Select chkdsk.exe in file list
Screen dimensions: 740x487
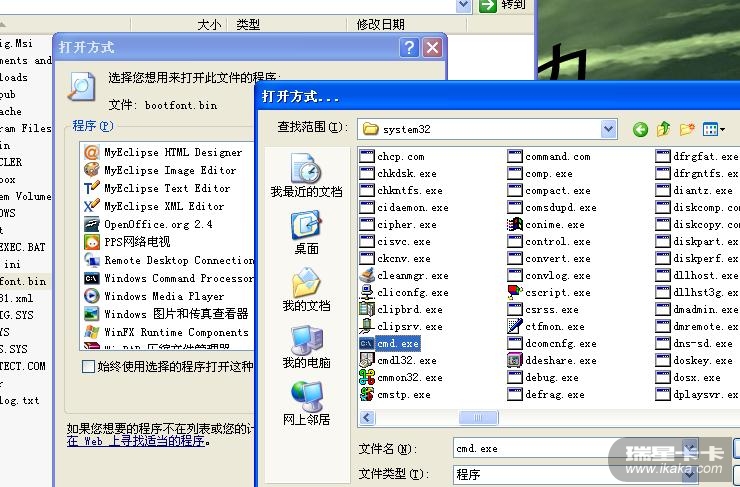tap(398, 173)
